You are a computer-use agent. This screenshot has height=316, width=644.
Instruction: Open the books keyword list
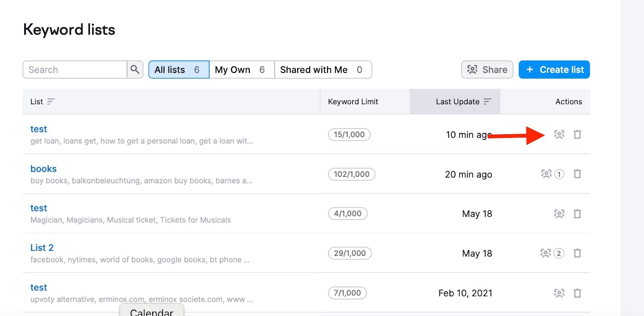[x=43, y=169]
